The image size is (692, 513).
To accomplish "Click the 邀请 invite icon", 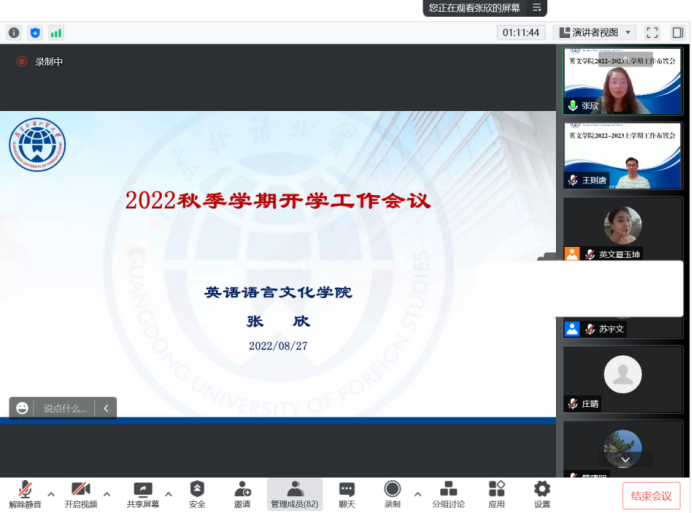I will pos(242,494).
